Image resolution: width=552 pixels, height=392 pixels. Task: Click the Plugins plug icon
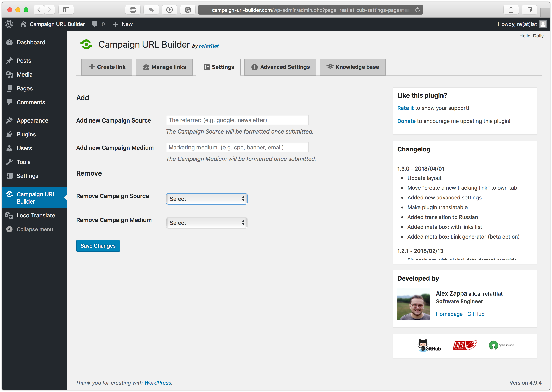pyautogui.click(x=9, y=134)
